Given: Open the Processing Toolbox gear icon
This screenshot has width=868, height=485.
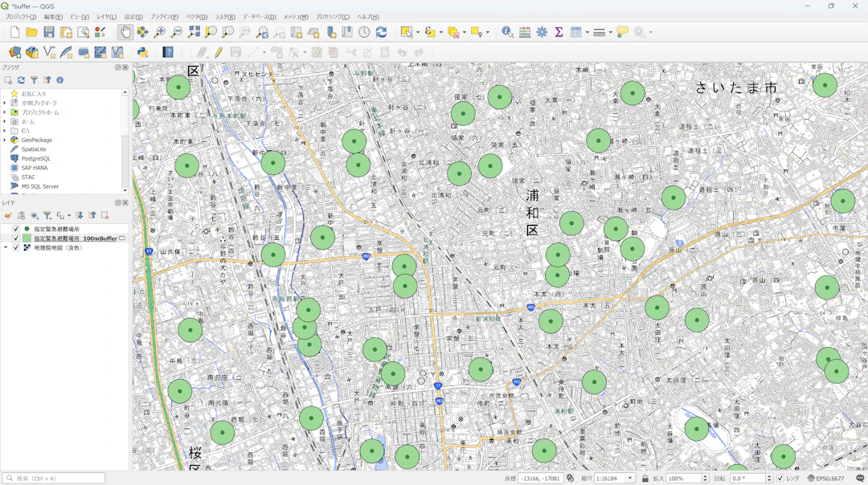Looking at the screenshot, I should pyautogui.click(x=542, y=32).
